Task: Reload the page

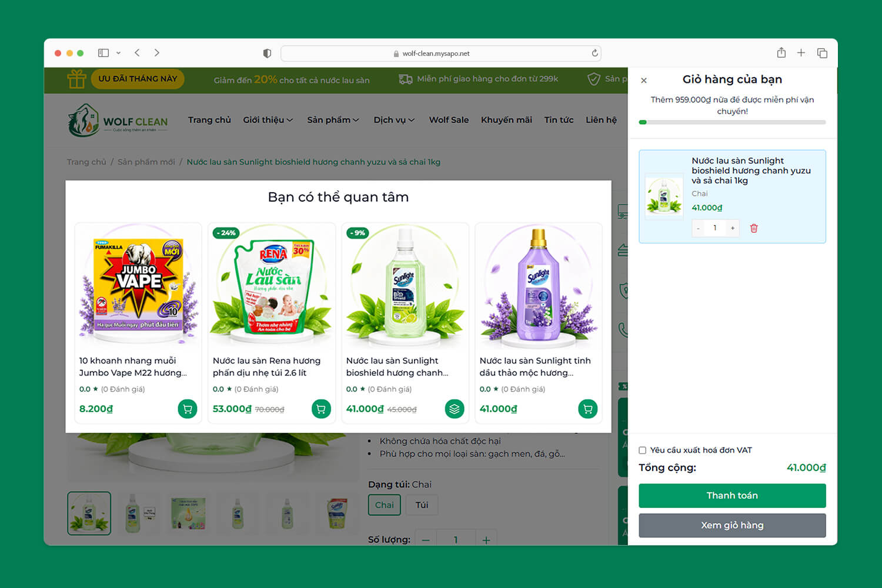Action: click(594, 54)
